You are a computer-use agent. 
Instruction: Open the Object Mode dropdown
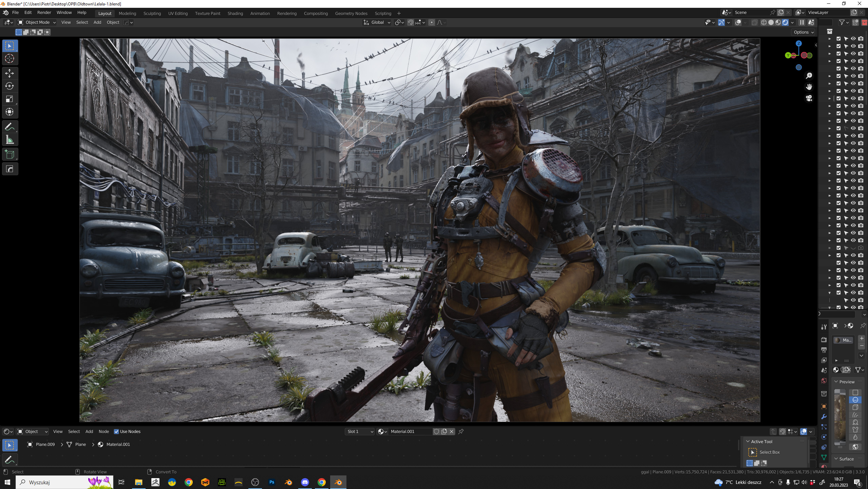[x=37, y=22]
